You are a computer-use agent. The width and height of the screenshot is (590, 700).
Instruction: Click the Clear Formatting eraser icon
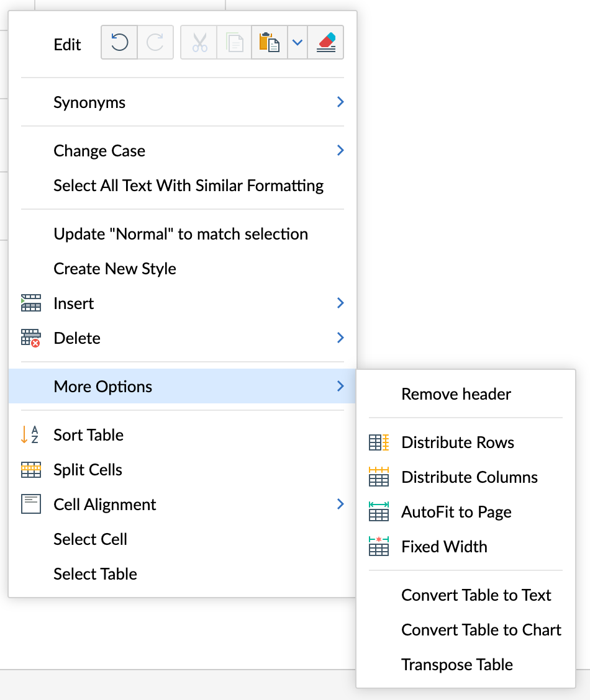[x=326, y=43]
